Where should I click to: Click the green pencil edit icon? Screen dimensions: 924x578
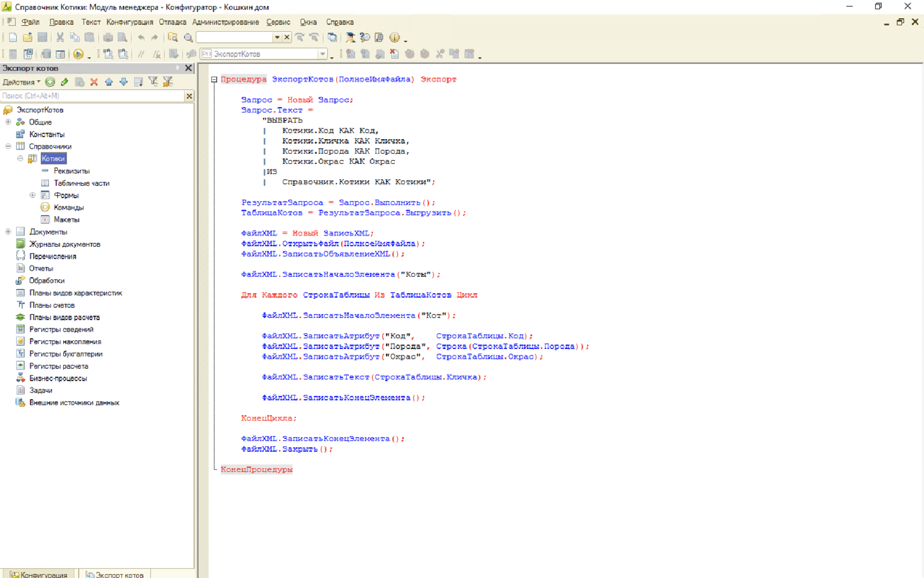pyautogui.click(x=65, y=82)
